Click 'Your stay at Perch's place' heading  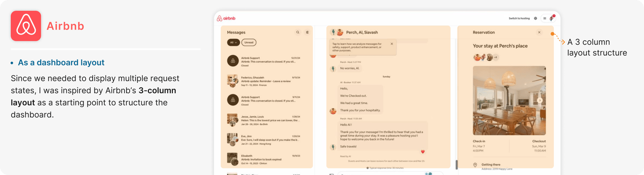(x=500, y=46)
